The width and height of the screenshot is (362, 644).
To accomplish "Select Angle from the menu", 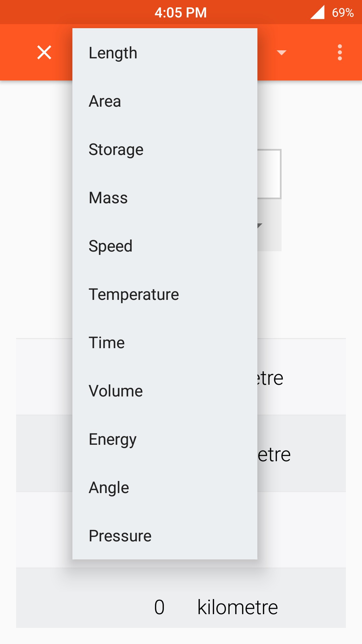I will (165, 488).
